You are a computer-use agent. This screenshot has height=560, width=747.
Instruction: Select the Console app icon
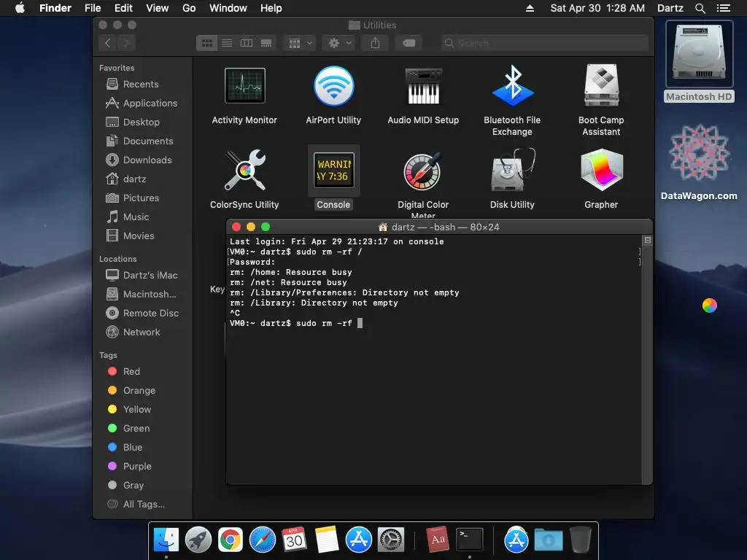[x=333, y=170]
